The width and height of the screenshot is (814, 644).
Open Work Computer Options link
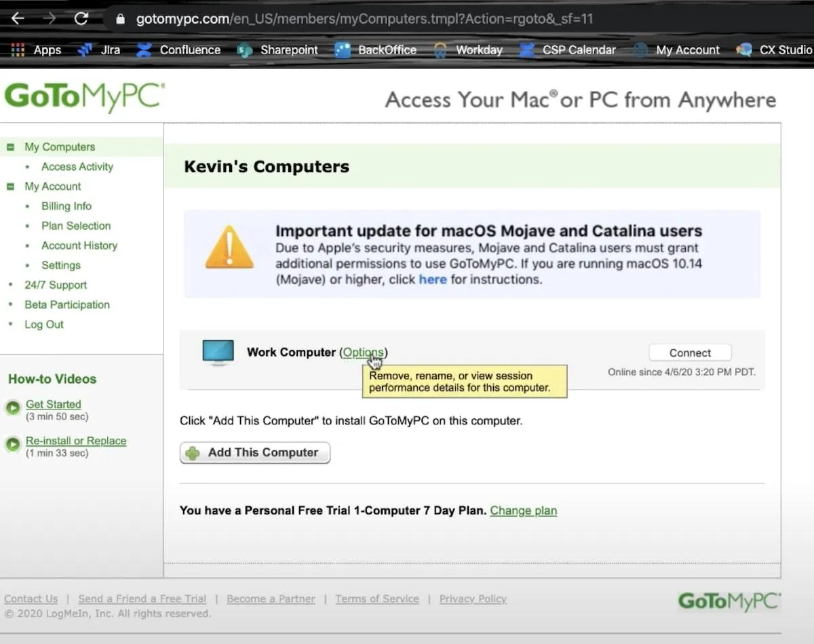(363, 353)
